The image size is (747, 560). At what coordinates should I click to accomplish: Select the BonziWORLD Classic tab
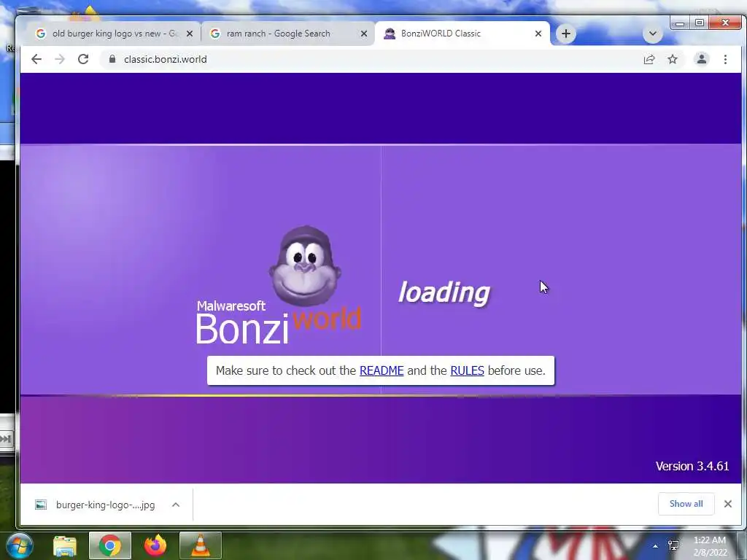pyautogui.click(x=462, y=34)
